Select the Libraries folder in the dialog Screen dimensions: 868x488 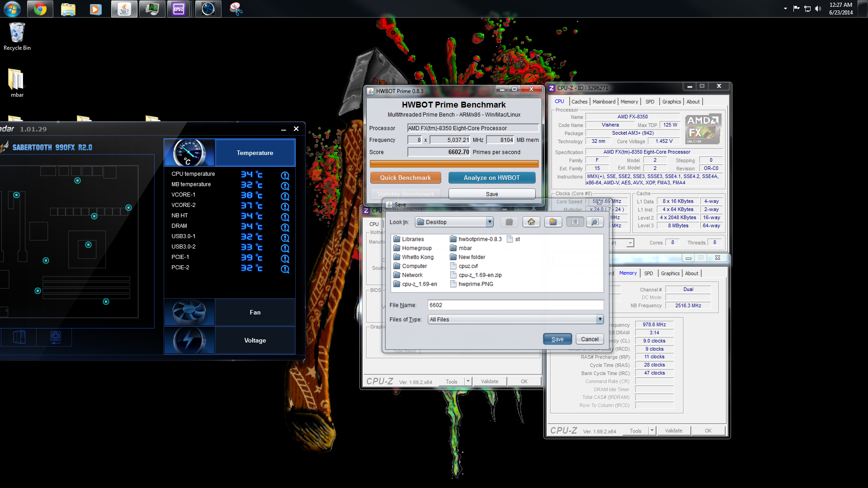point(409,239)
